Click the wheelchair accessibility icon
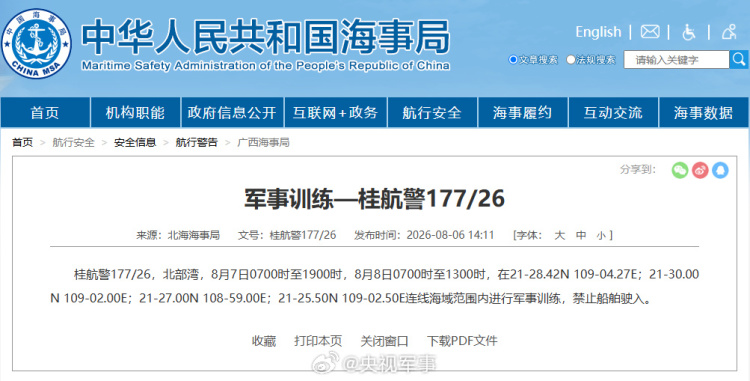This screenshot has height=381, width=750. point(689,32)
